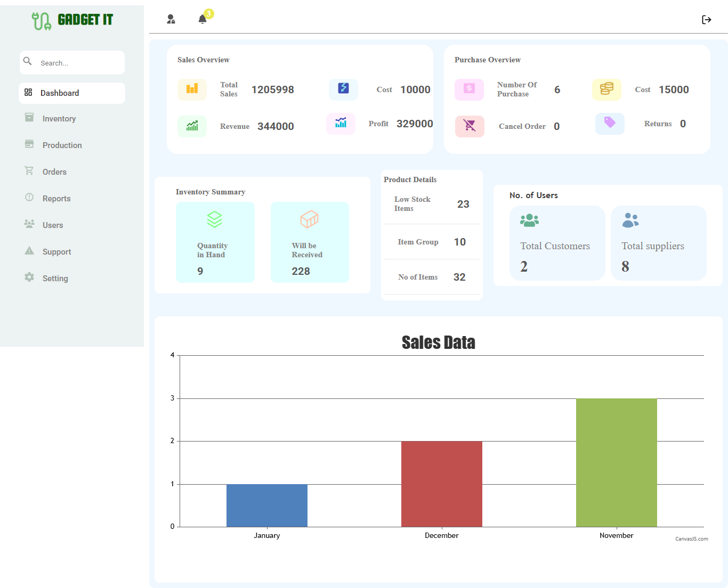Select the green Revenue growth icon
Viewport: 728px width, 588px height.
(192, 126)
